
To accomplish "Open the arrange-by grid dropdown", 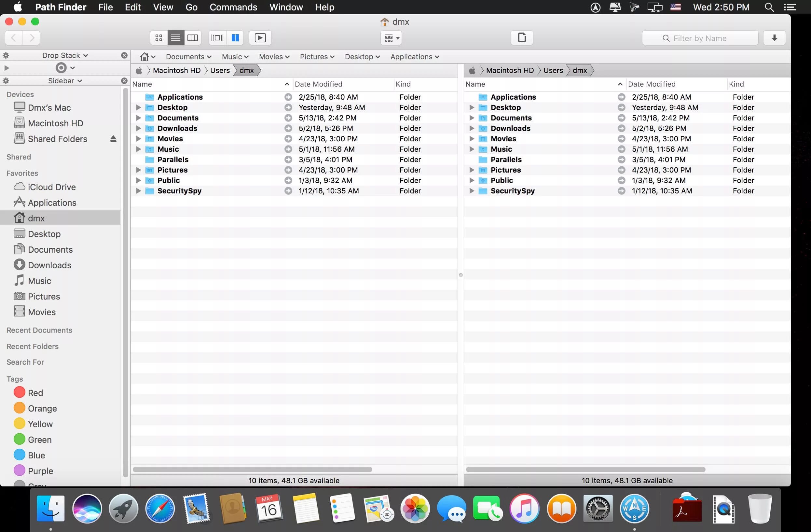I will pyautogui.click(x=391, y=38).
